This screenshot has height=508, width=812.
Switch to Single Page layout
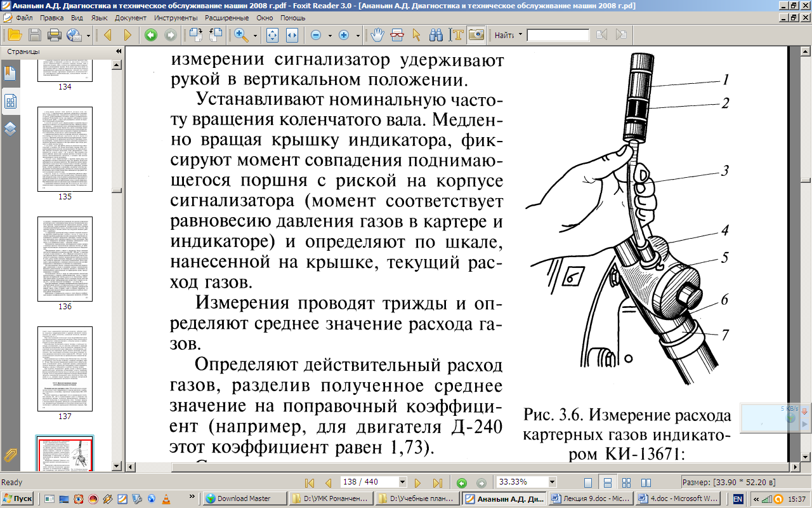tap(588, 482)
